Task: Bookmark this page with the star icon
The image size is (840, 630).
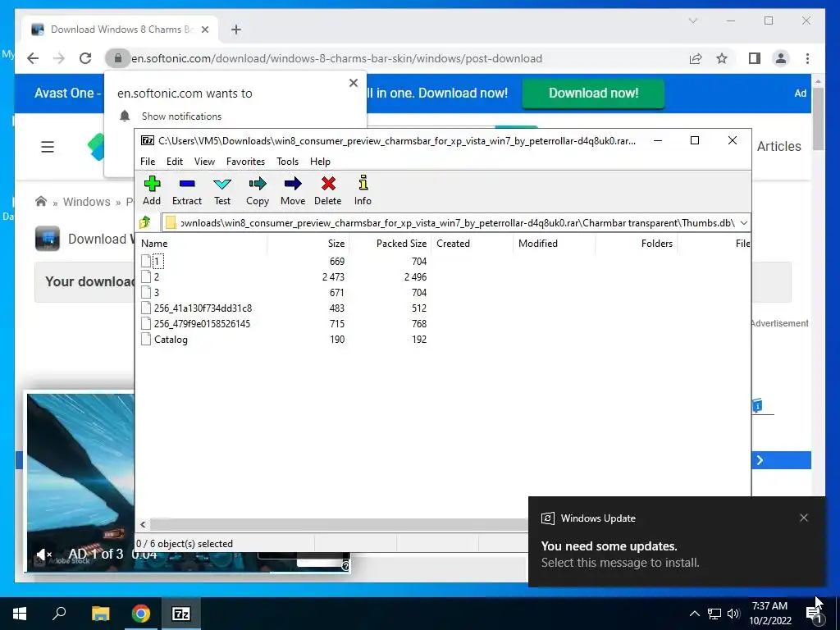Action: 722,58
